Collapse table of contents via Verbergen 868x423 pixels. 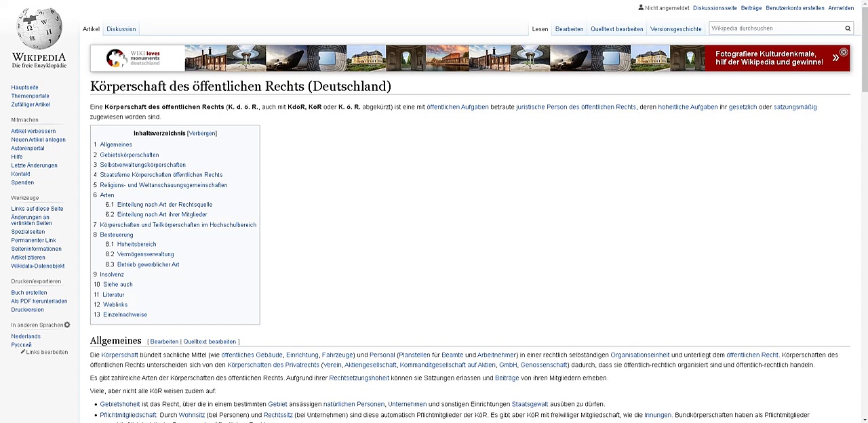[201, 134]
